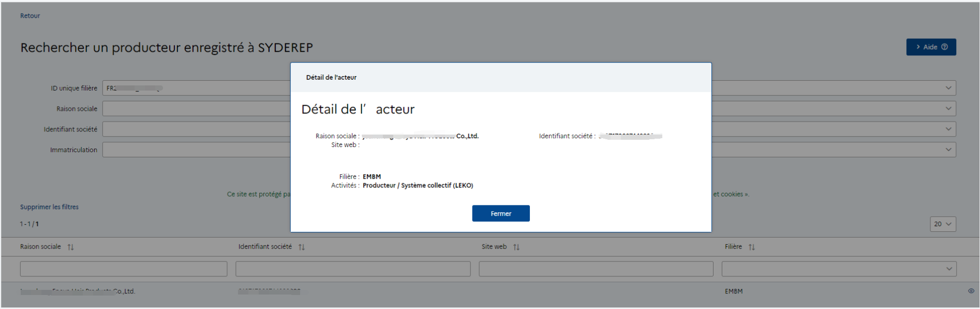Click the question mark icon in Aide

pos(944,47)
